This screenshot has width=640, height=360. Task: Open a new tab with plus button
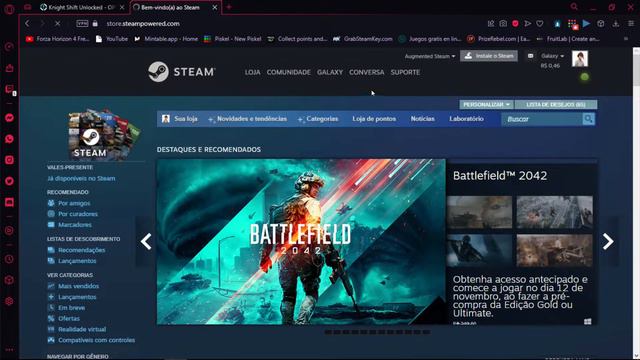coord(229,7)
